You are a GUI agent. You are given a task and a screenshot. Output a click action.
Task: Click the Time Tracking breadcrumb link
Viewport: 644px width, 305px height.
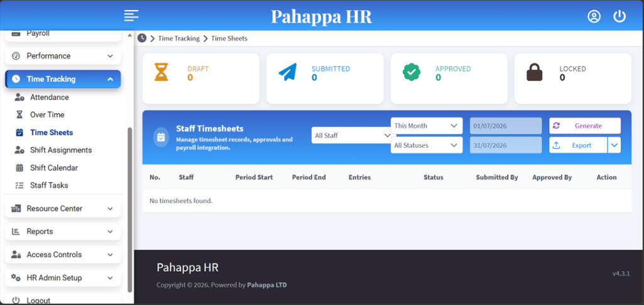[179, 38]
